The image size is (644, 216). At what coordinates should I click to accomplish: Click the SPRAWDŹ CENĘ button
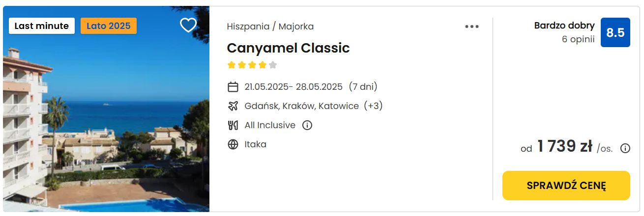coord(566,186)
